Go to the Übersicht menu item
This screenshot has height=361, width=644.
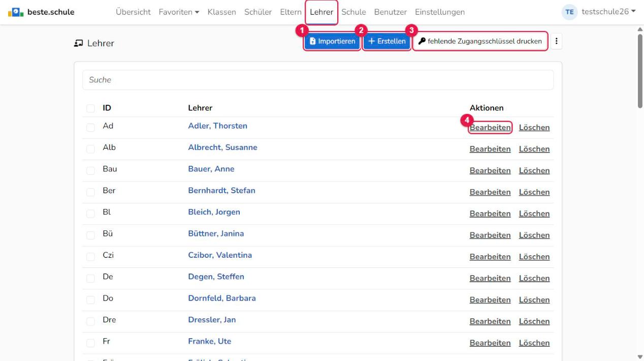(133, 12)
